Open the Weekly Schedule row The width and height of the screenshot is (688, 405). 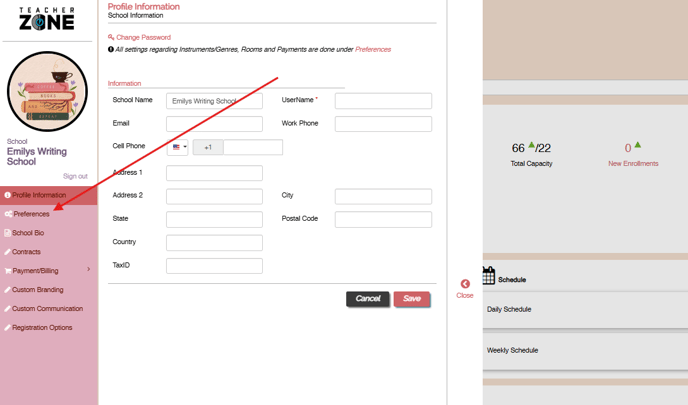pos(512,351)
